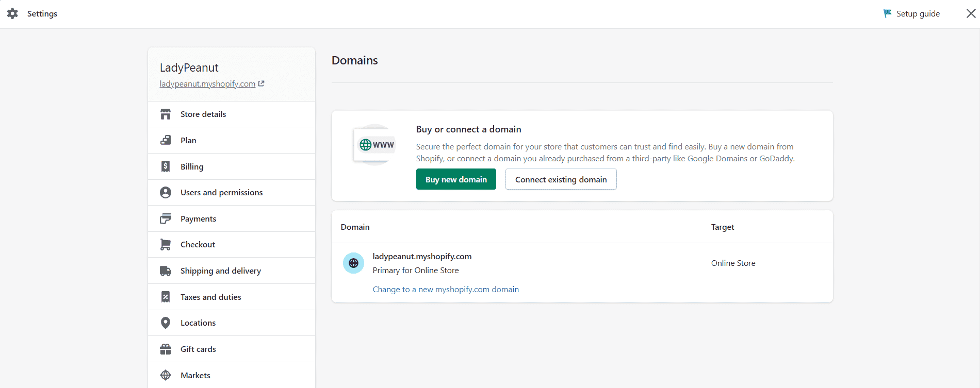This screenshot has height=388, width=980.
Task: Click the Locations pin icon
Action: tap(166, 323)
